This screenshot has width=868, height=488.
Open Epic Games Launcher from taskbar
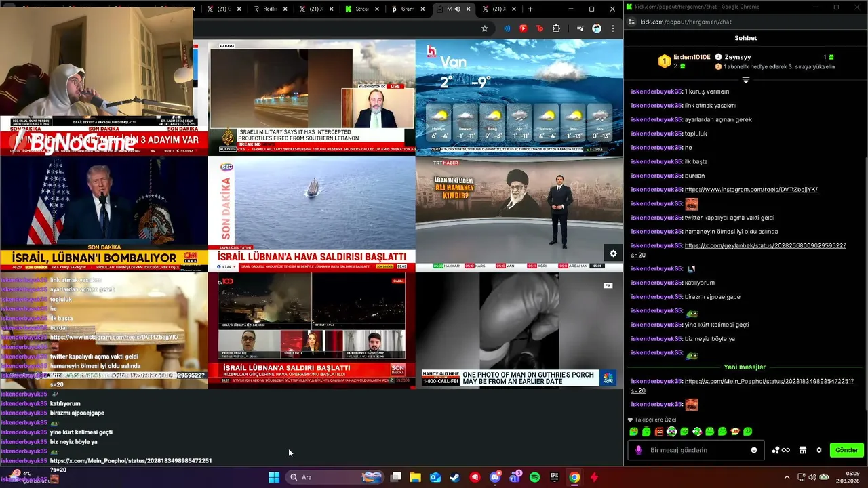click(x=555, y=477)
